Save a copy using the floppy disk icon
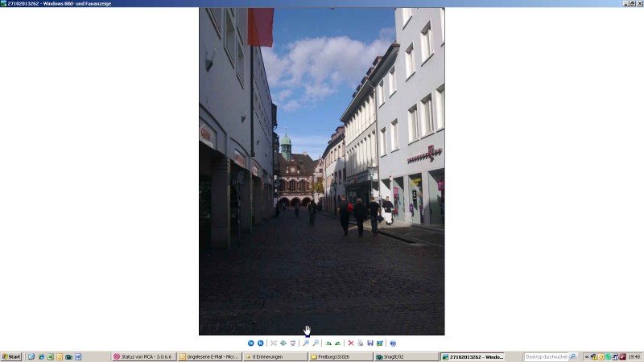 (x=370, y=343)
